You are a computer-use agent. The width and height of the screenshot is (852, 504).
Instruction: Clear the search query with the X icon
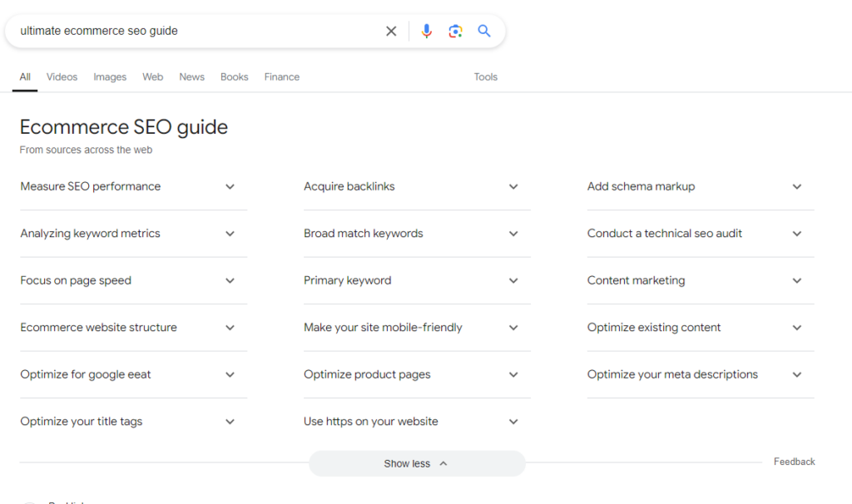pos(391,31)
